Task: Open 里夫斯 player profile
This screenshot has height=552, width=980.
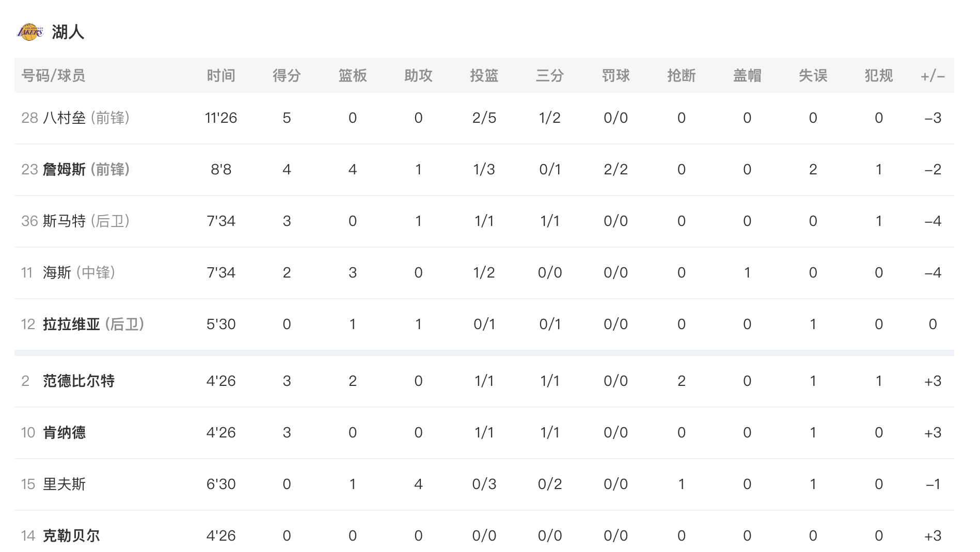Action: pos(64,484)
